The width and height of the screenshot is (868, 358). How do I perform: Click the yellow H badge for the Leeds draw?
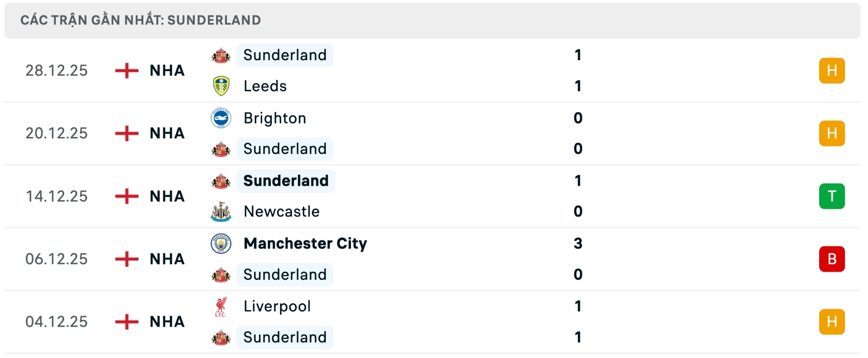click(x=832, y=71)
